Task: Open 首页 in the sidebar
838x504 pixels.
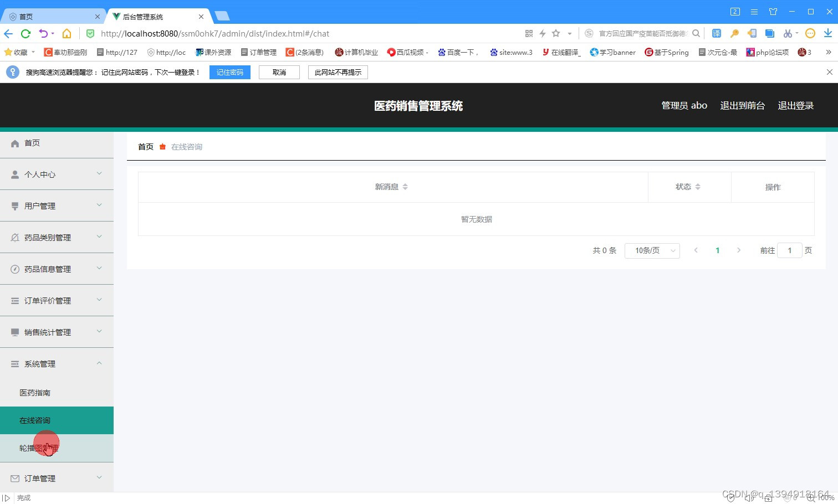Action: [x=57, y=143]
